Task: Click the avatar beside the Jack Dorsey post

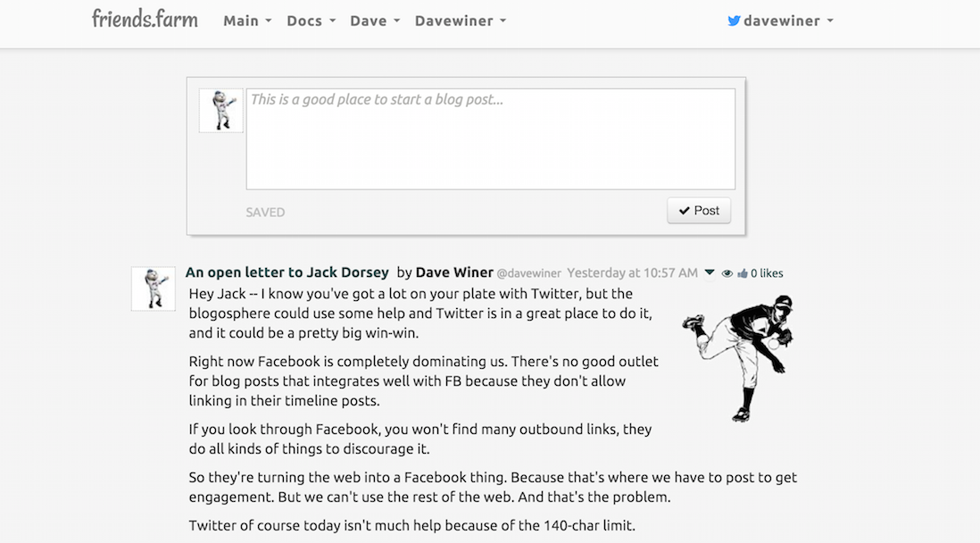Action: tap(154, 288)
